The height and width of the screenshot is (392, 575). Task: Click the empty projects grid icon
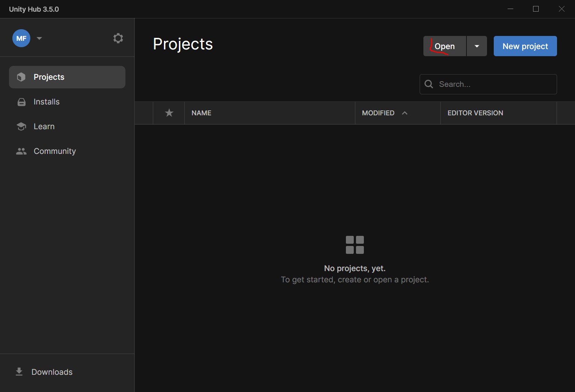click(355, 245)
